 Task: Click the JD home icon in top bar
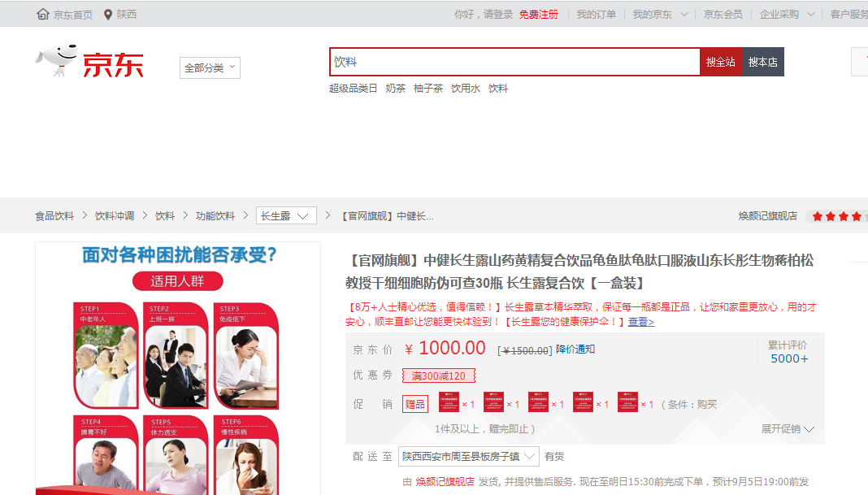[42, 14]
